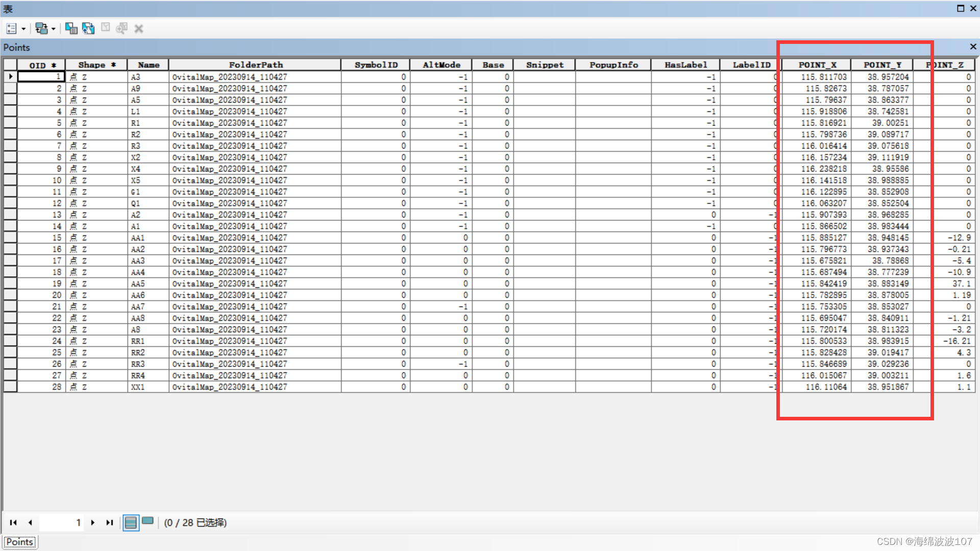Expand the Related Tables dropdown arrow
The width and height of the screenshot is (980, 551).
53,29
